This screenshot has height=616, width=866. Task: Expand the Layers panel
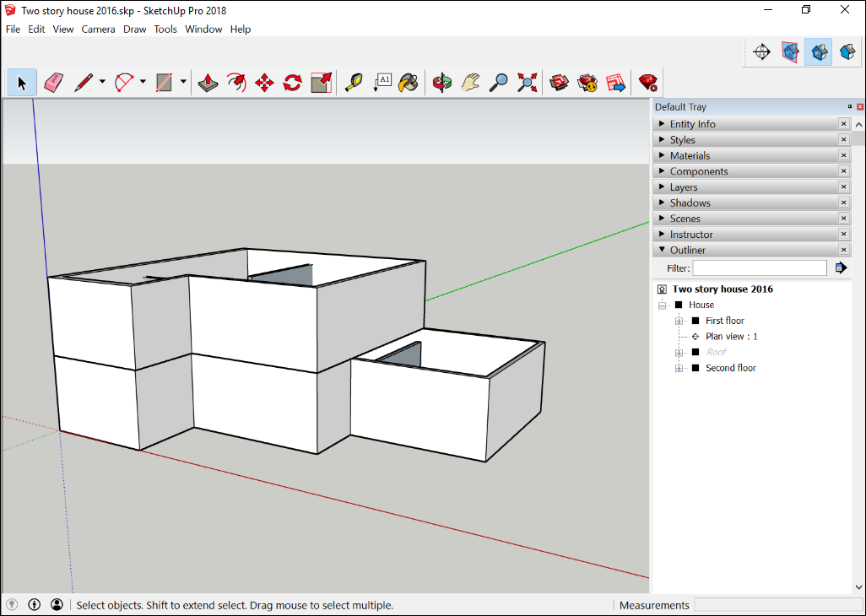(662, 187)
